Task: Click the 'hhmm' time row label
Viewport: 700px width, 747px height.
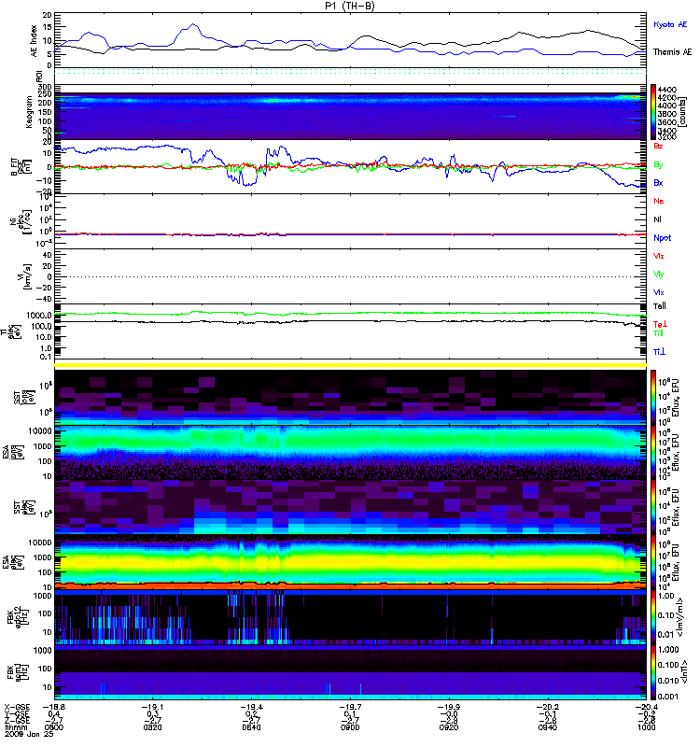Action: click(16, 727)
